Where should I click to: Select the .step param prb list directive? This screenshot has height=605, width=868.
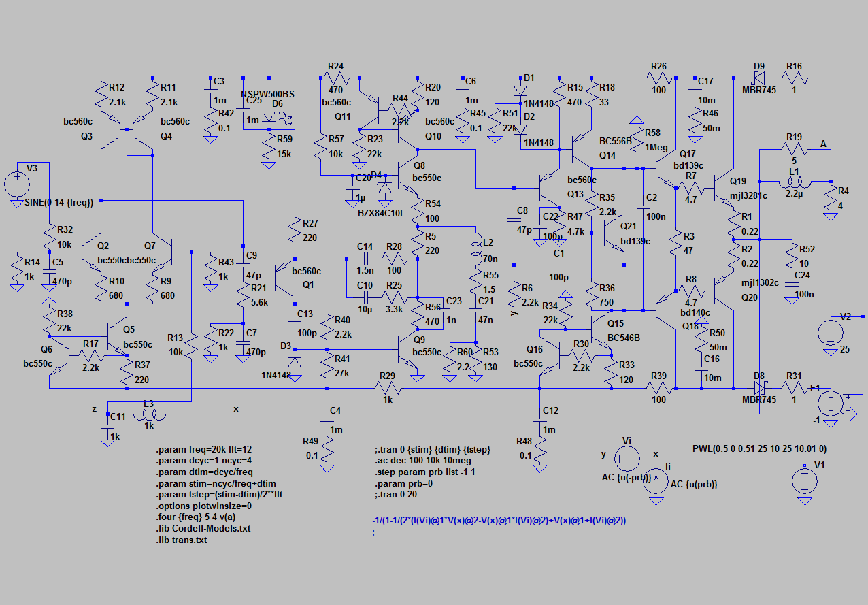coord(424,472)
